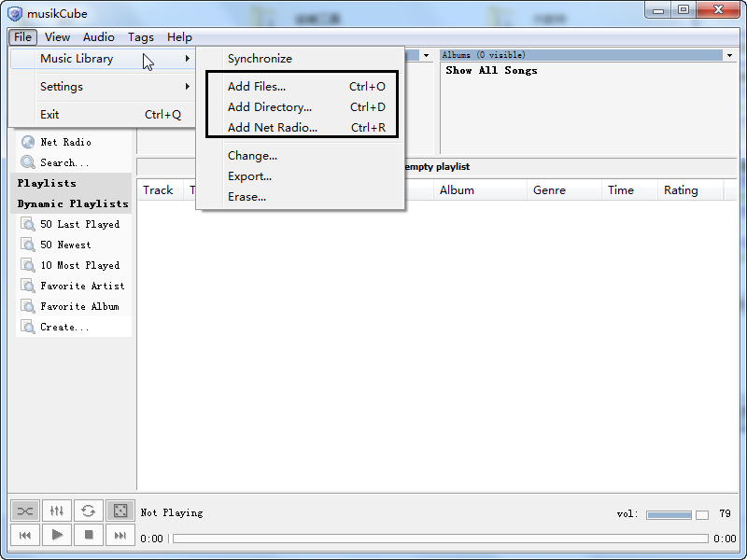Viewport: 747px width, 560px height.
Task: Open dropdown arrow left of Albums panel
Action: pyautogui.click(x=426, y=55)
